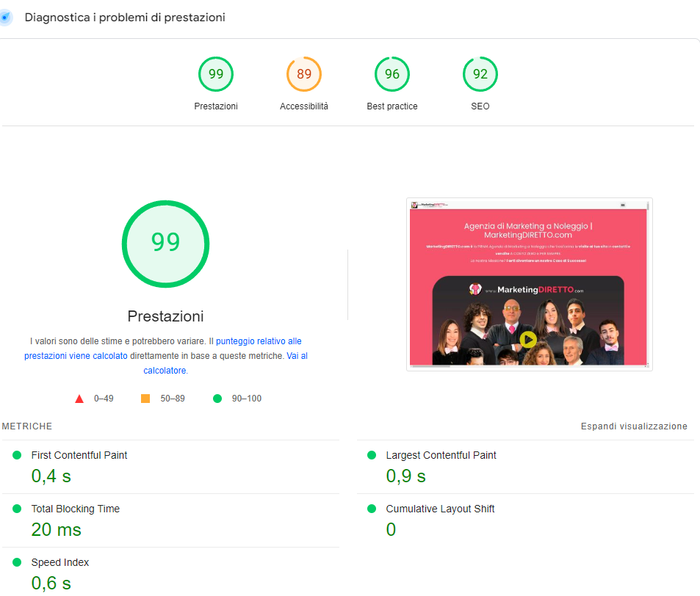Follow the 'Vai al calcolatore' link
700x596 pixels.
point(297,356)
